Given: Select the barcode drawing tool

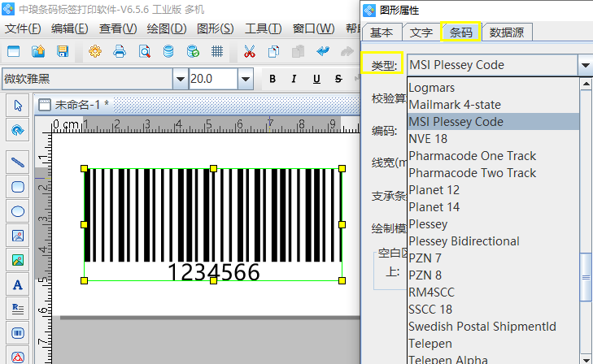Looking at the screenshot, I should (18, 333).
